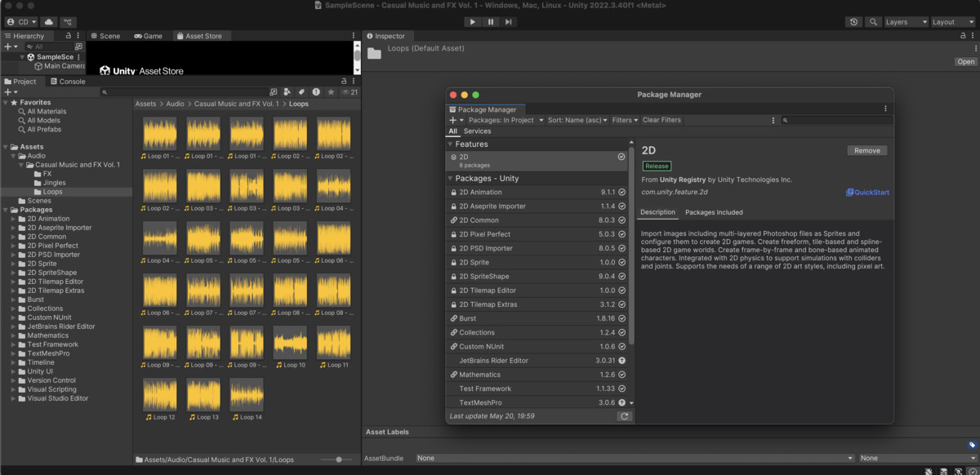Click the Package Manager add plus button
Viewport: 980px width, 475px height.
pyautogui.click(x=454, y=120)
